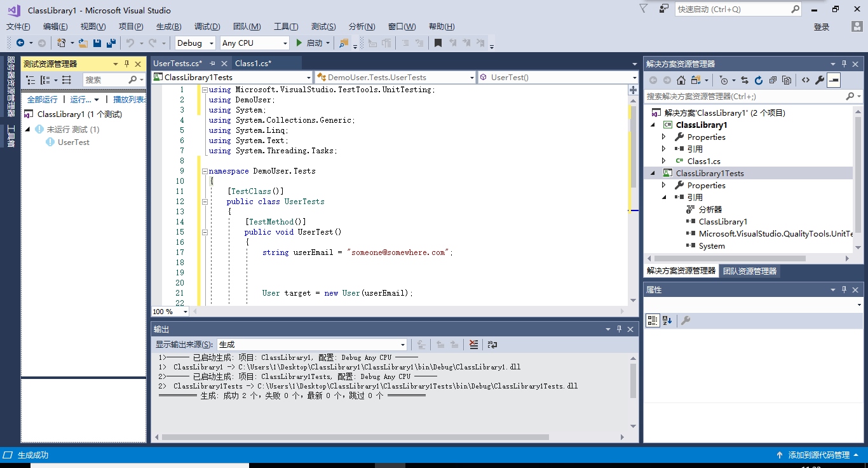Toggle Preview Selected Items in Solution Explorer
The image size is (868, 468).
point(834,80)
